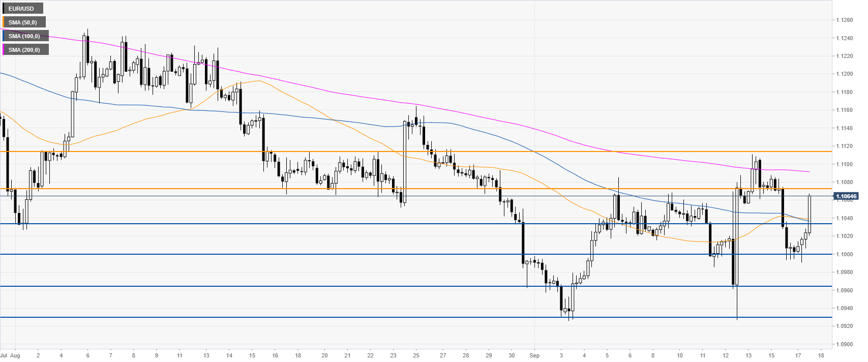Select the 1.1220 price level label
The width and height of the screenshot is (868, 362).
click(x=845, y=56)
